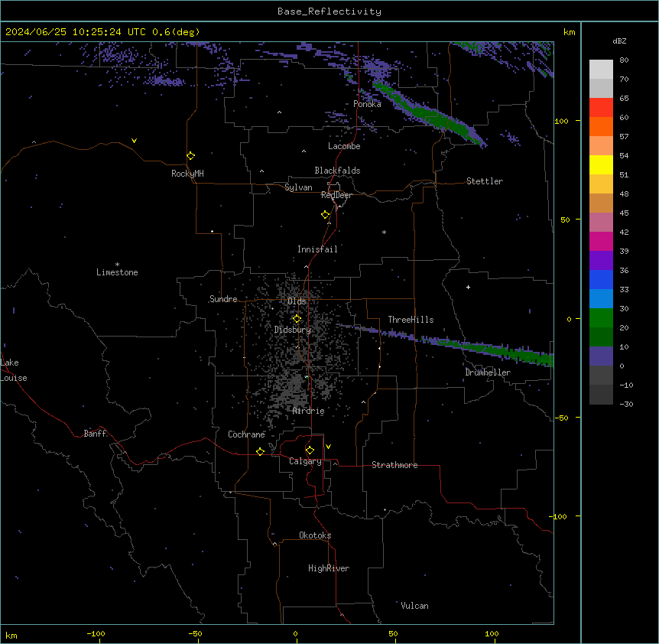This screenshot has height=644, width=659.
Task: Click the Airdrie city label
Action: click(x=308, y=411)
